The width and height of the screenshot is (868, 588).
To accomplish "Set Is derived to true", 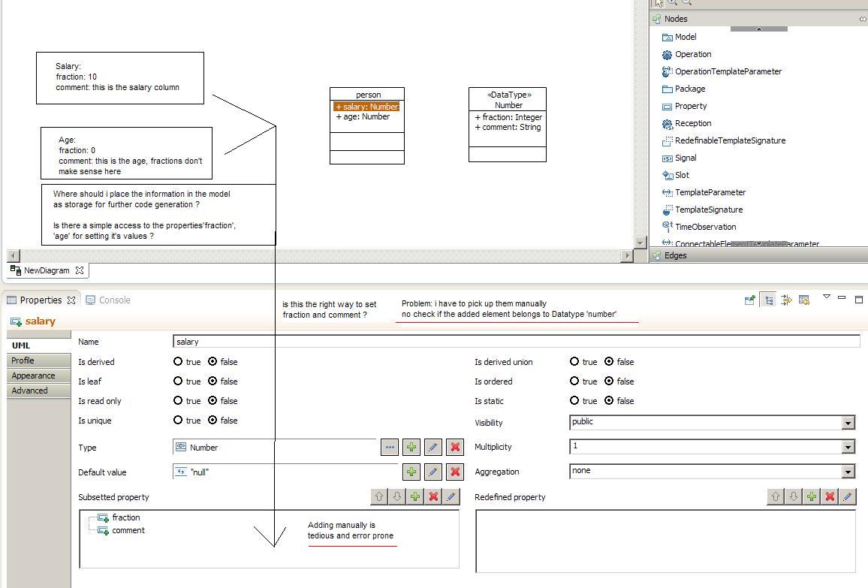I will 178,361.
